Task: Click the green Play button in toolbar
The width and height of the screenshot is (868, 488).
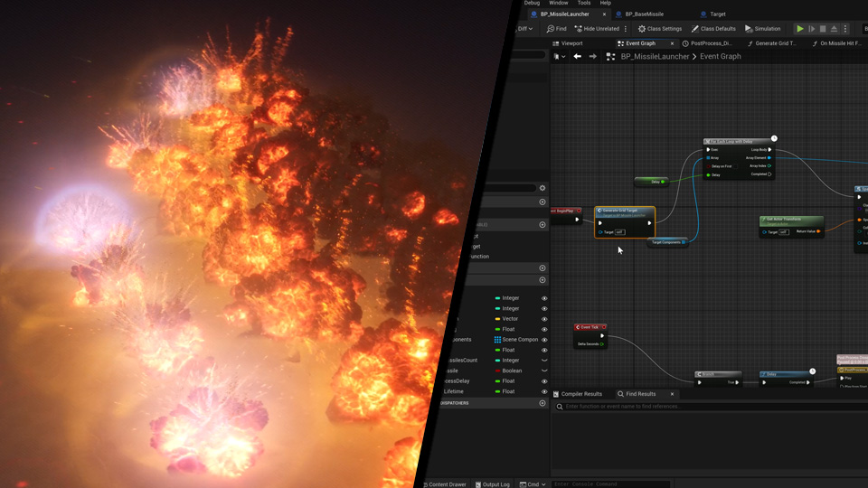Action: click(800, 29)
